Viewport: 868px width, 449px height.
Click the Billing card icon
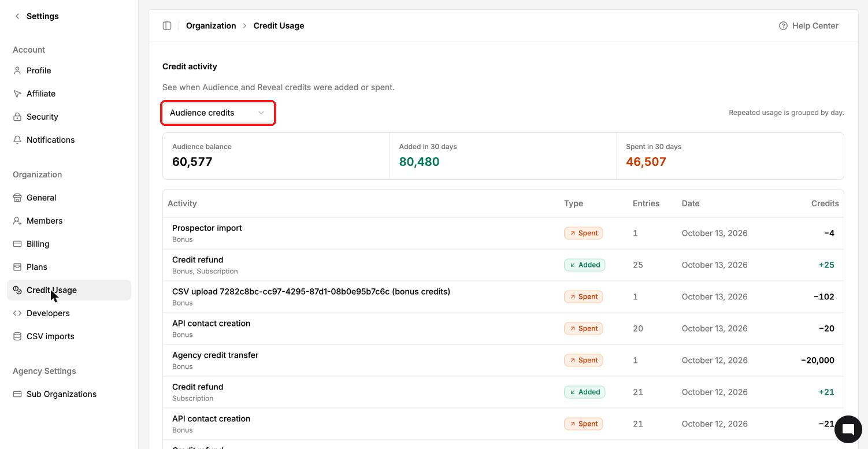(x=17, y=244)
